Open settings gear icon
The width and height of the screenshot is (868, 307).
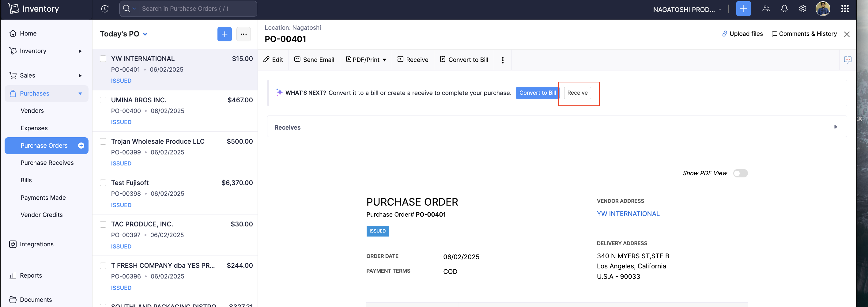[x=802, y=9]
